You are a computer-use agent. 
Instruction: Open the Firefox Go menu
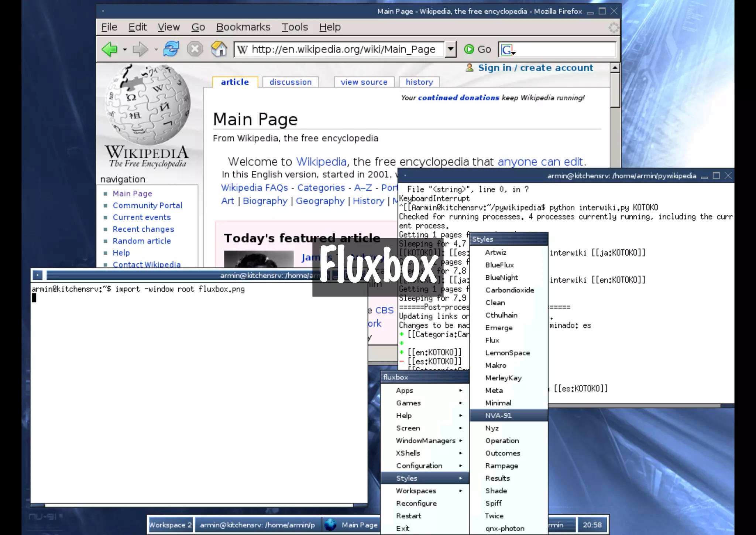tap(198, 27)
